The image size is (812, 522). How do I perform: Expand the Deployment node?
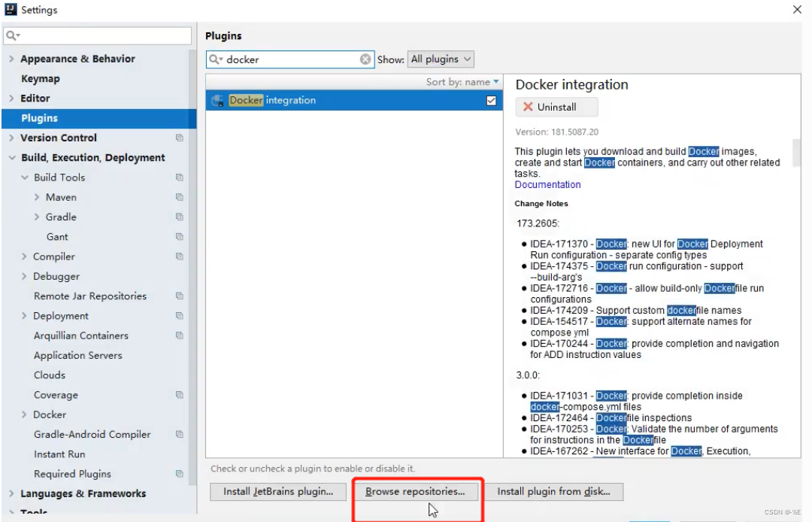point(24,316)
